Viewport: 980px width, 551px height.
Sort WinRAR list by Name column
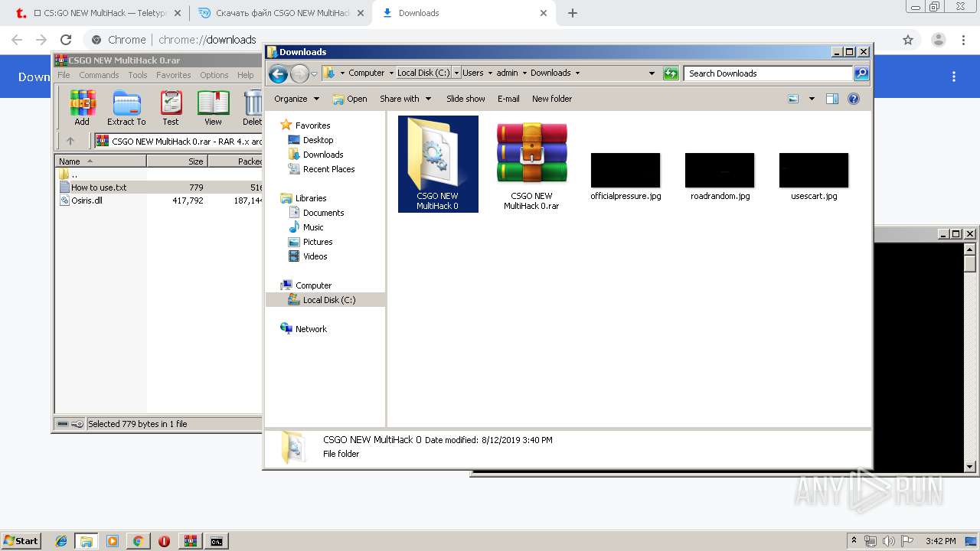pyautogui.click(x=100, y=161)
